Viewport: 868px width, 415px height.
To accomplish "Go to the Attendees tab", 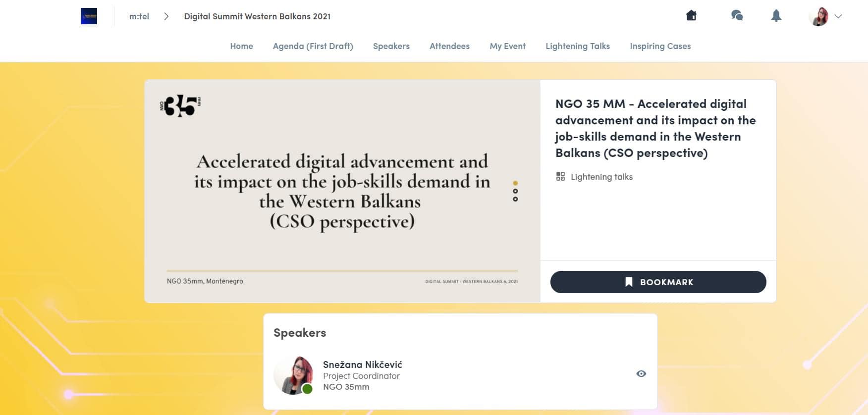I will (449, 46).
